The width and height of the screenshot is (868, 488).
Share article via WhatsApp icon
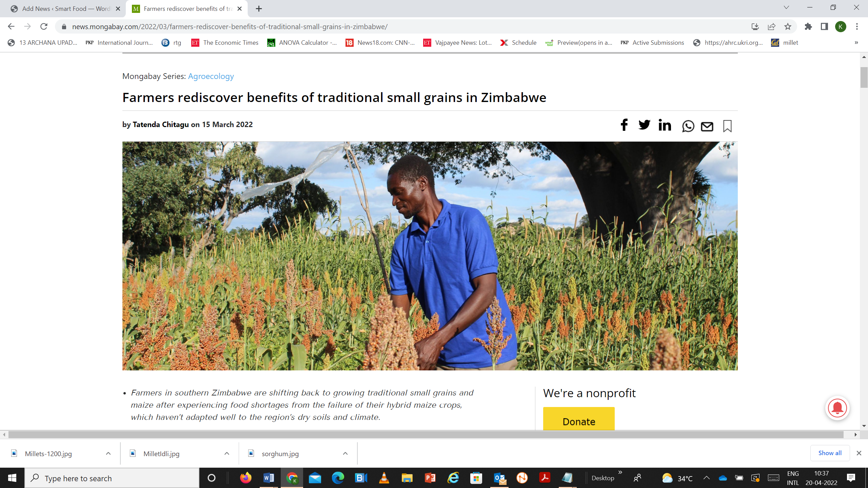(688, 126)
